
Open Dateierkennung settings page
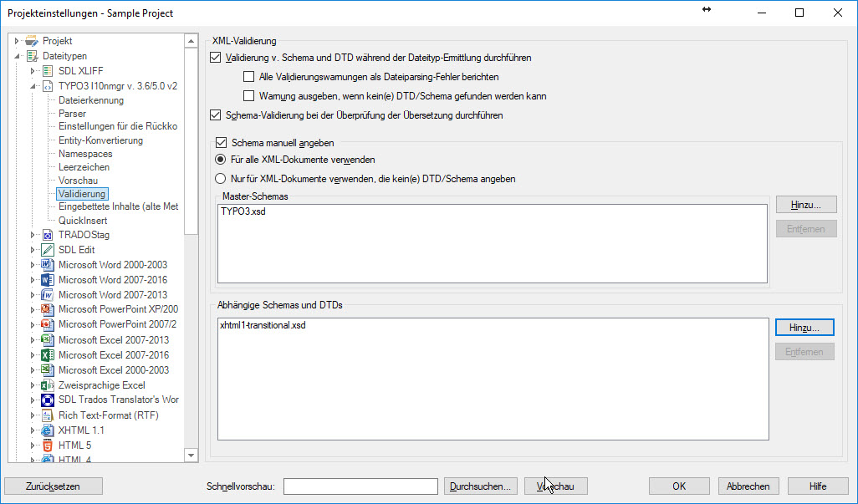click(x=91, y=100)
